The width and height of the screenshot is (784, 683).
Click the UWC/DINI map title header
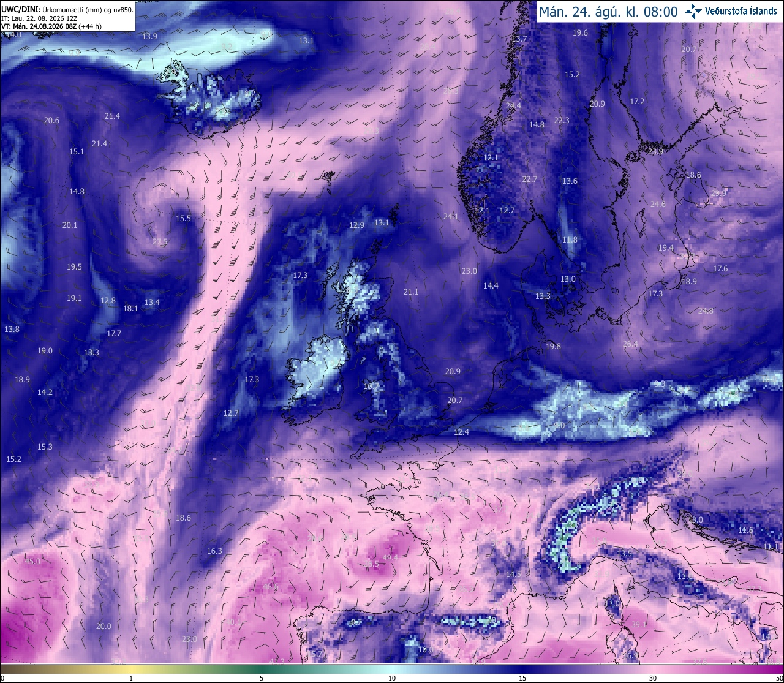coord(67,9)
